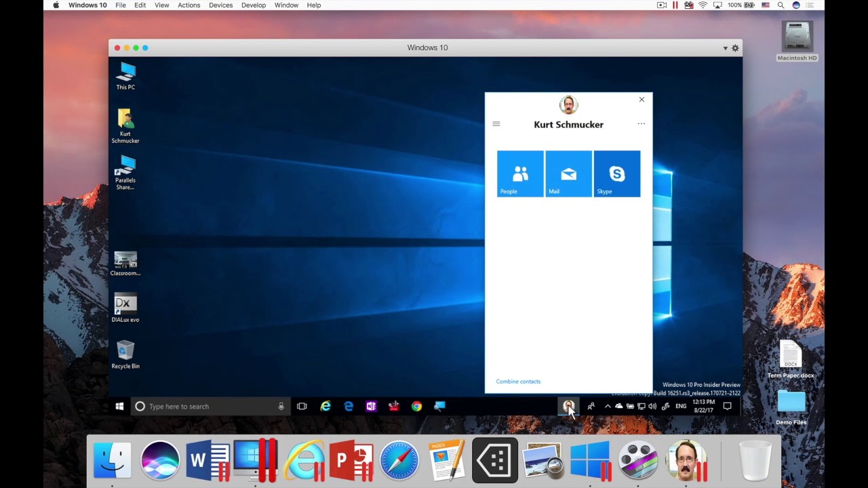Image resolution: width=868 pixels, height=488 pixels.
Task: Open Spotlight search in Mac menu bar
Action: [x=781, y=5]
